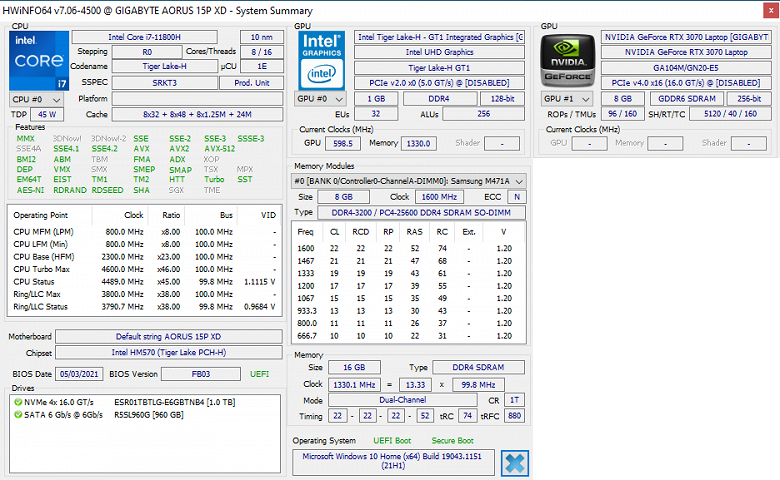Click the tRFC value 880
This screenshot has width=780, height=480.
514,416
